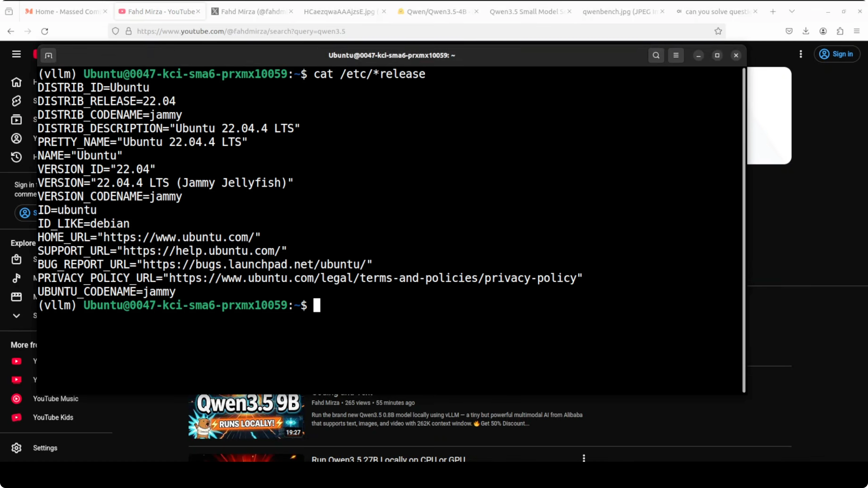Screen dimensions: 868x488
Task: Open the Firefox extensions puzzle icon
Action: point(840,31)
